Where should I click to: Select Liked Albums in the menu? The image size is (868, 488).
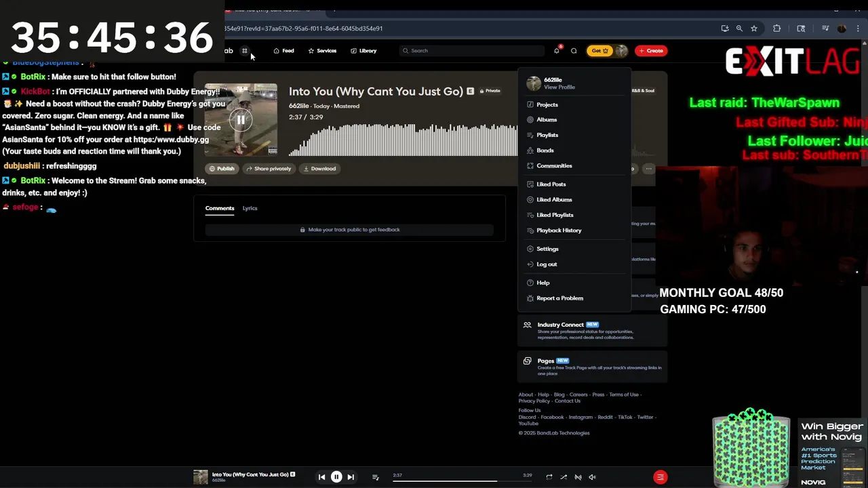point(574,200)
